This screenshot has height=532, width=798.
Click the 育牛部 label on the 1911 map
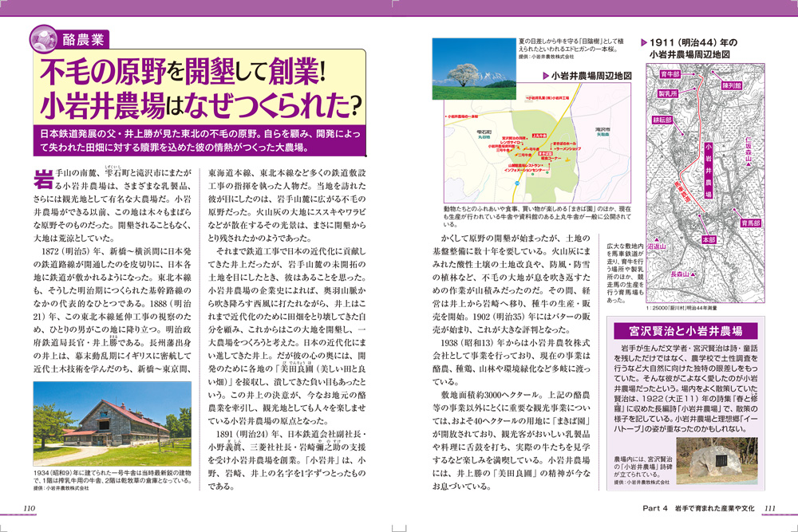[670, 75]
